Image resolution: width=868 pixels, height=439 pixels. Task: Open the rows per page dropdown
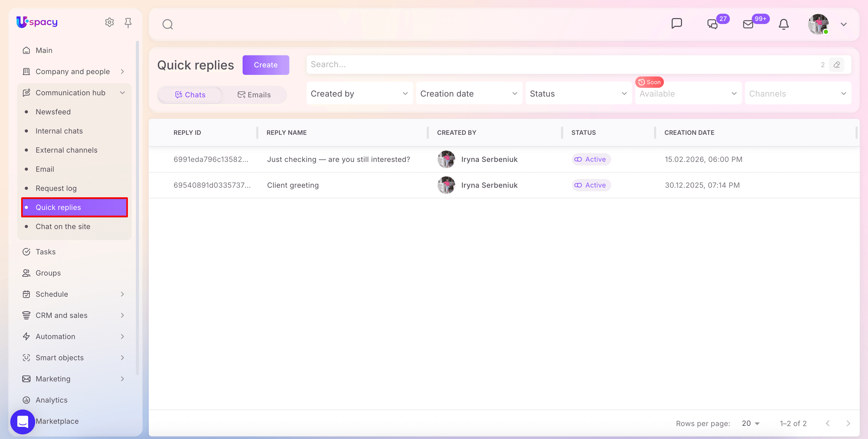(751, 424)
